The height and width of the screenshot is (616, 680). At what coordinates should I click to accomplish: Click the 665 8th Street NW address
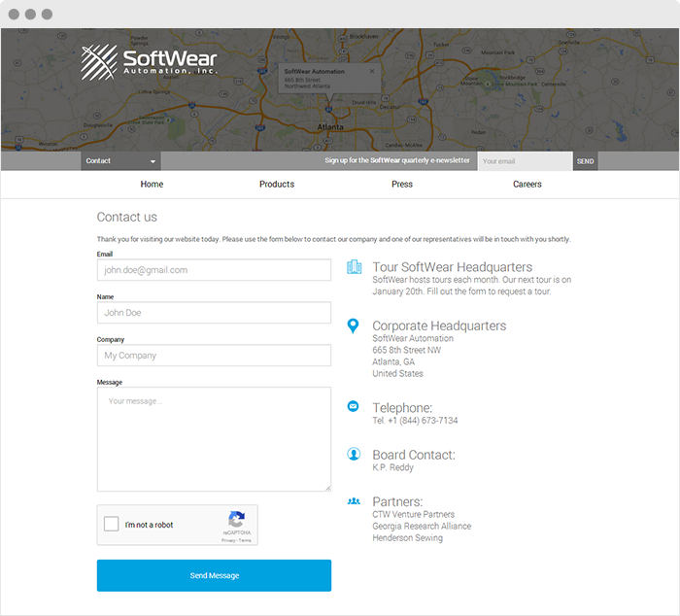[x=406, y=350]
